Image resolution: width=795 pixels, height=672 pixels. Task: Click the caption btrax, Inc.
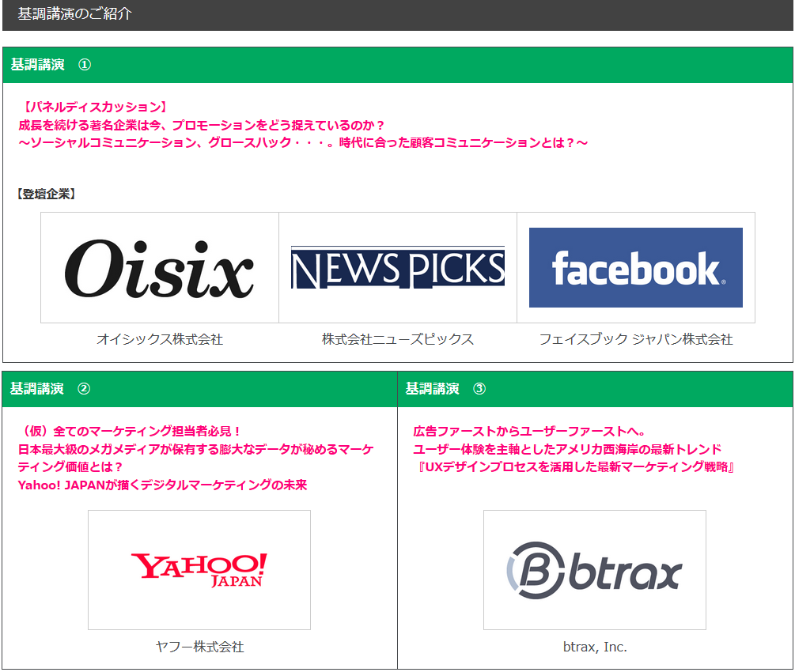point(595,647)
